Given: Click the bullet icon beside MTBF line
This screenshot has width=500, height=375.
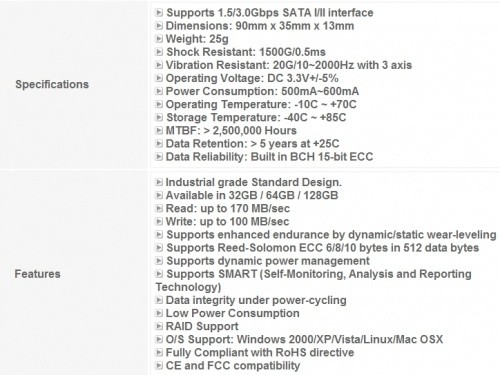Looking at the screenshot, I should tap(159, 130).
